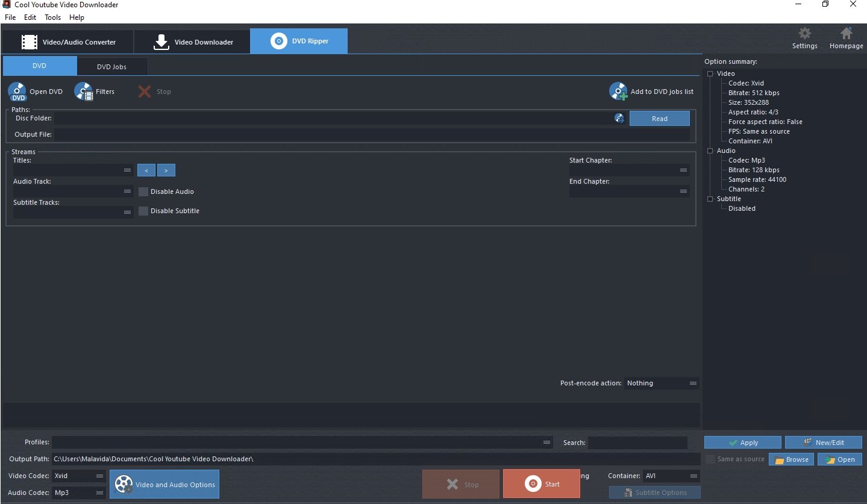Image resolution: width=867 pixels, height=504 pixels.
Task: Click the Open output folder button
Action: (x=840, y=459)
